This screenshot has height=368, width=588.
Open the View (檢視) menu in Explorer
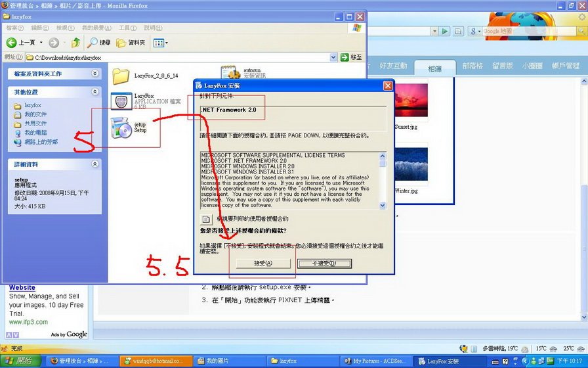[x=65, y=28]
